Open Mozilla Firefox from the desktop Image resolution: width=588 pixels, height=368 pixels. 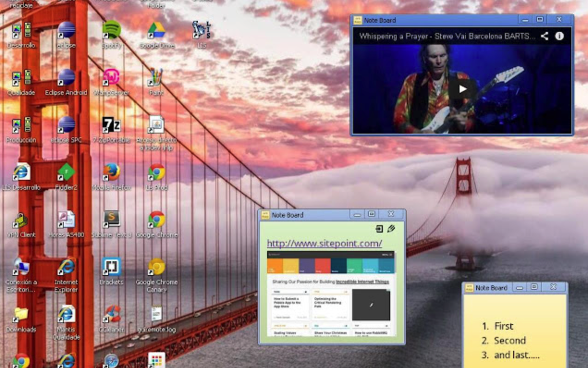pos(111,173)
